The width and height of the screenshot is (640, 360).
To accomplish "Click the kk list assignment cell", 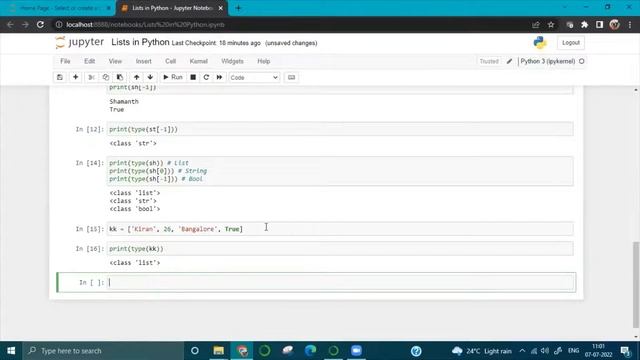I will point(340,229).
